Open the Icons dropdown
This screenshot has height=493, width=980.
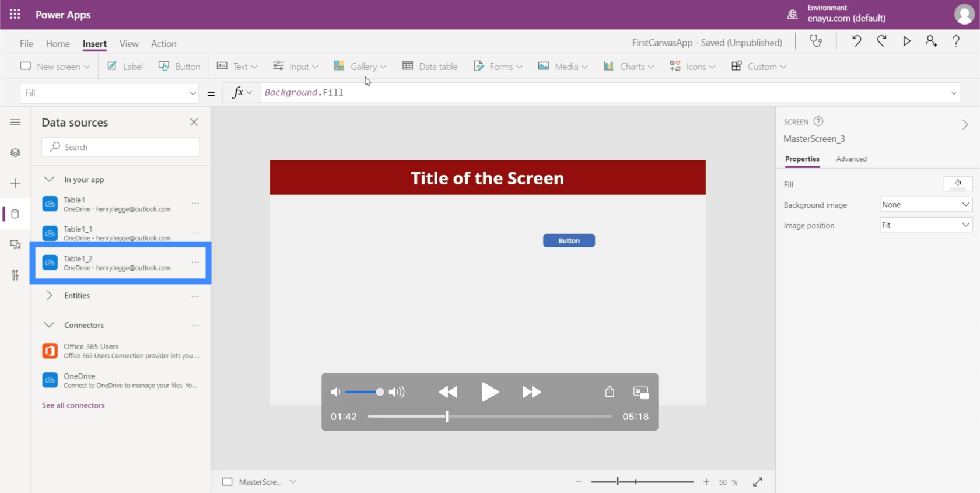click(692, 67)
